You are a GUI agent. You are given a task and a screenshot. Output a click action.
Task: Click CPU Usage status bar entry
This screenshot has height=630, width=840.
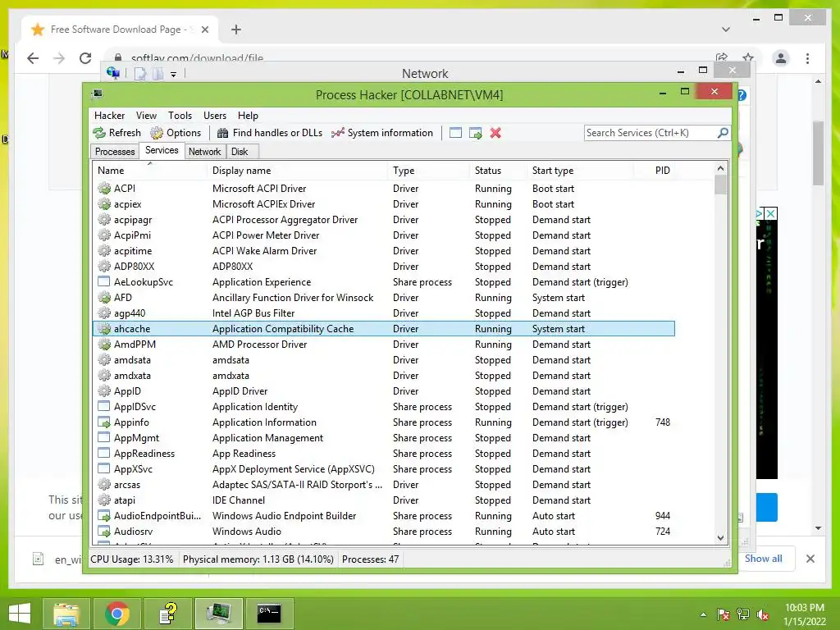pyautogui.click(x=132, y=559)
